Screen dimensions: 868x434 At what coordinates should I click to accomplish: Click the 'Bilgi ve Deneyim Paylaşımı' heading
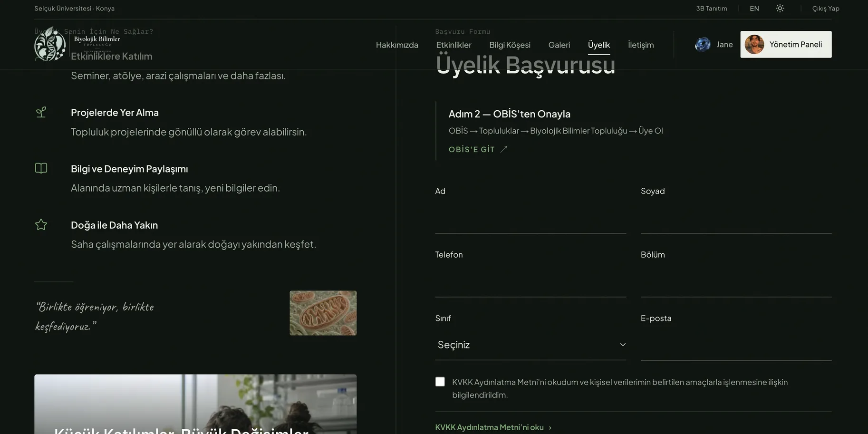pyautogui.click(x=129, y=169)
